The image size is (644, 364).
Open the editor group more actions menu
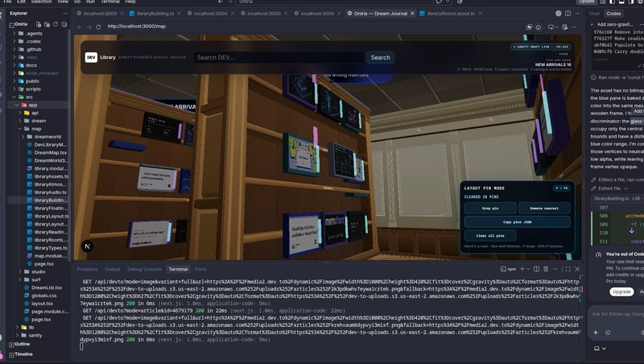[x=577, y=13]
